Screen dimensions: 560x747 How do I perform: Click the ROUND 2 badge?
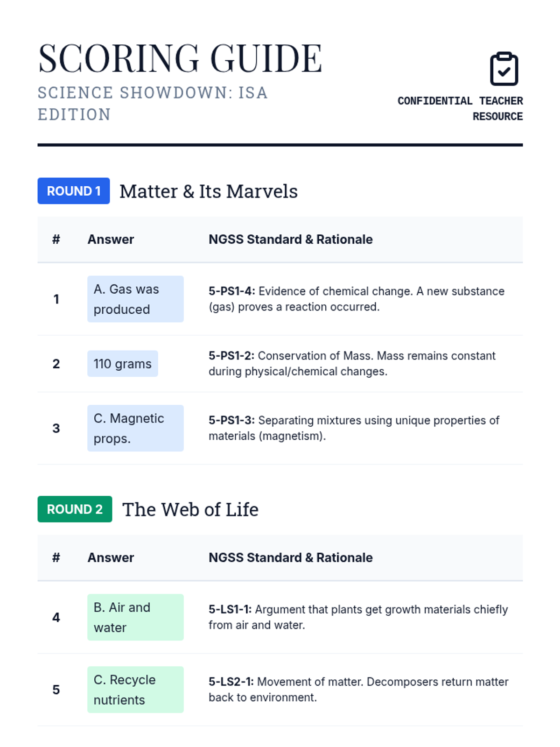point(75,509)
